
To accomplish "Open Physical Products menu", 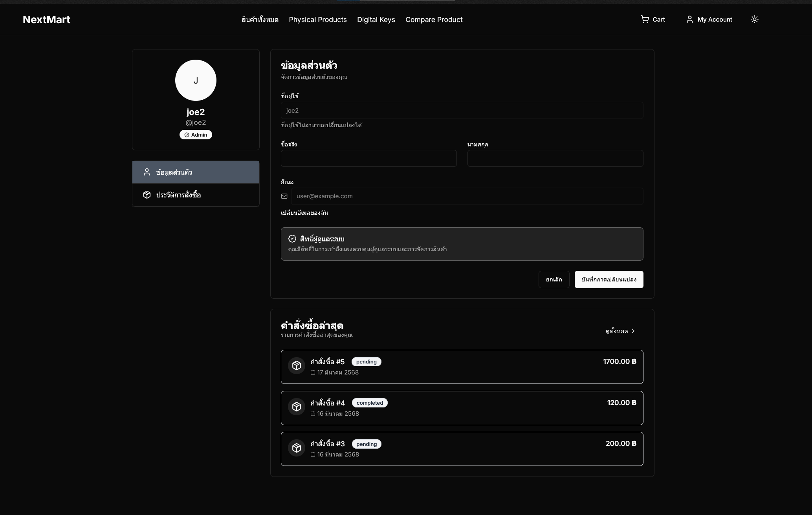I will 317,20.
